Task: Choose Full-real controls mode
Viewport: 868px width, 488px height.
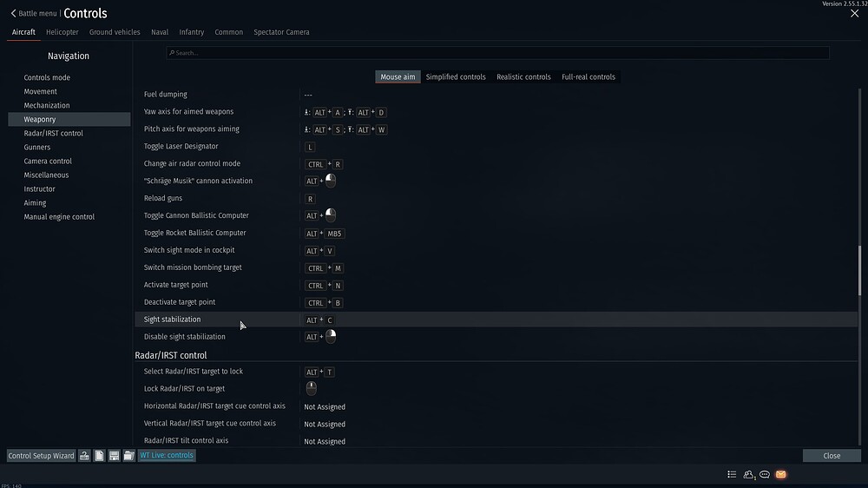Action: point(589,76)
